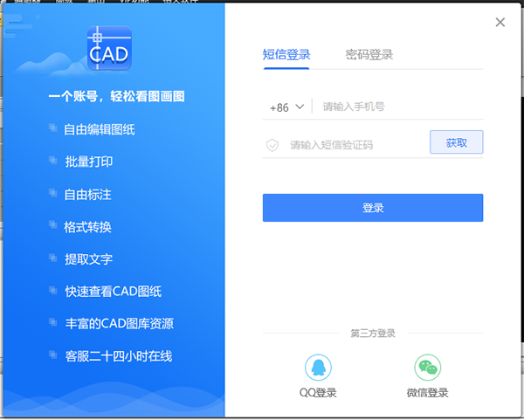
Task: Click the WeChat login icon
Action: (x=427, y=368)
